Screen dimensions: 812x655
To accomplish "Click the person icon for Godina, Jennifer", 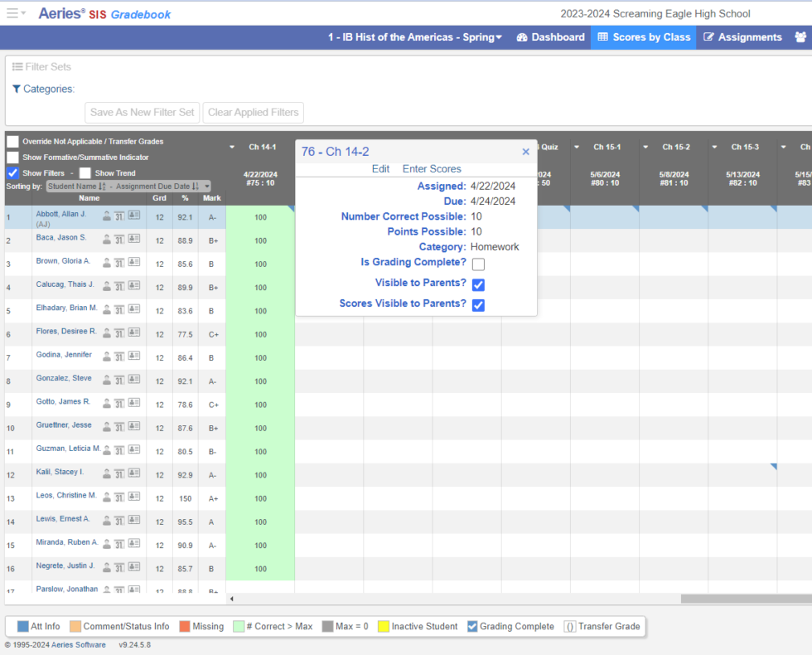I will pos(106,357).
